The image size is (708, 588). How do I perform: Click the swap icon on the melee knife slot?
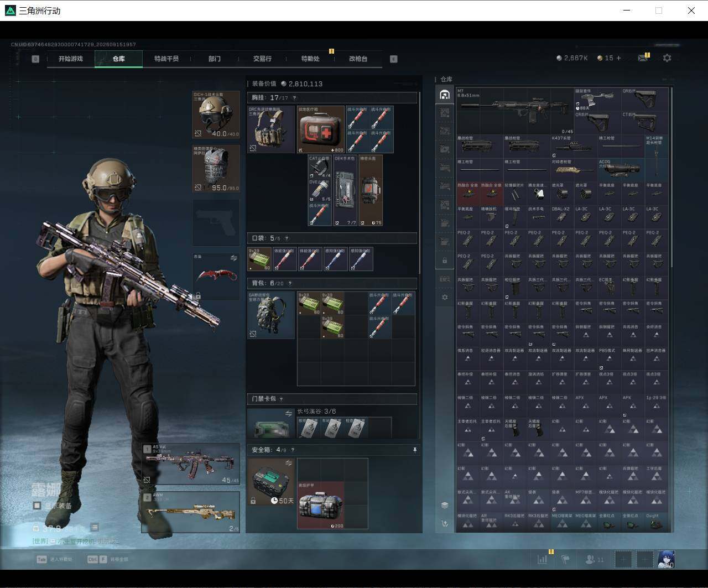click(x=234, y=258)
